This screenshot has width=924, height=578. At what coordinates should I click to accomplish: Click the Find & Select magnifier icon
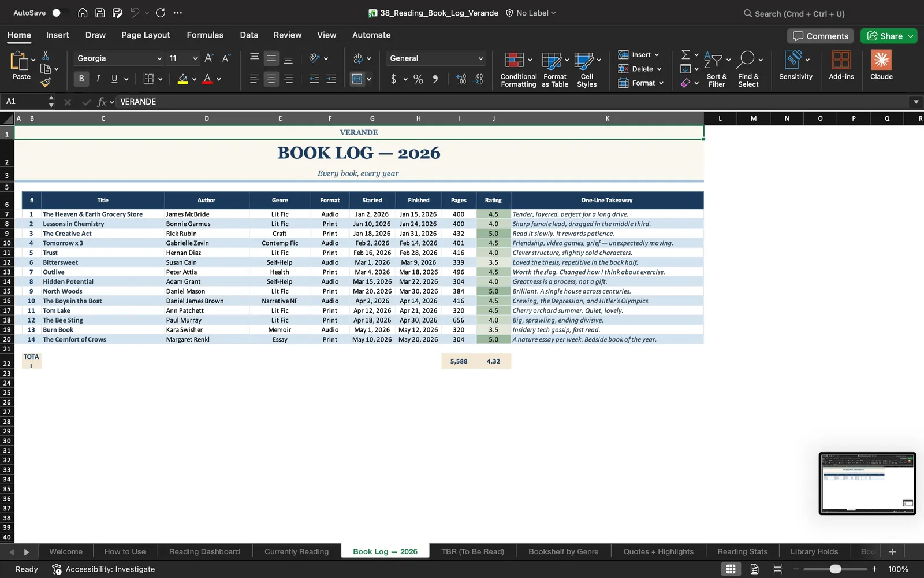(746, 59)
